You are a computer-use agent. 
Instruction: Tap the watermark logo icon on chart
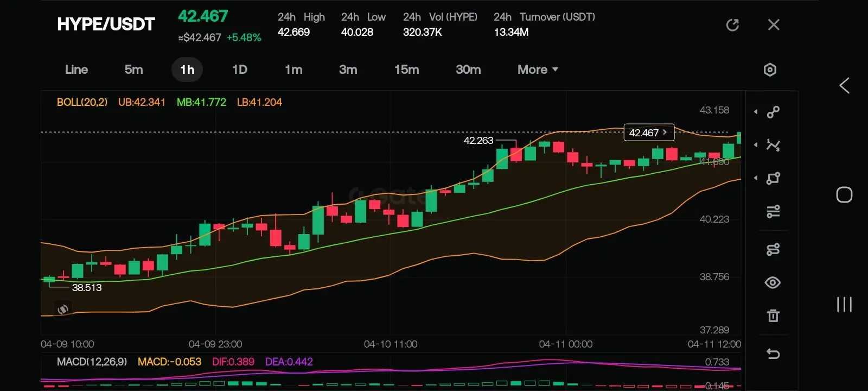tap(63, 310)
